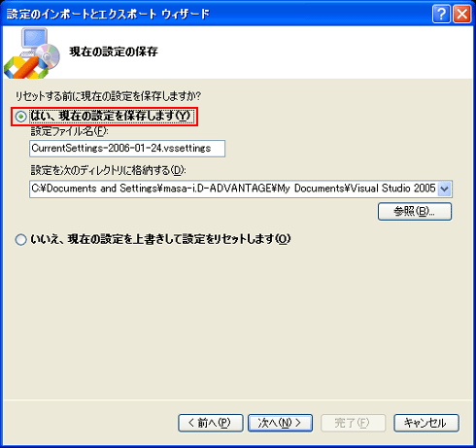
Task: Close the settings import and export wizard
Action: click(x=462, y=15)
